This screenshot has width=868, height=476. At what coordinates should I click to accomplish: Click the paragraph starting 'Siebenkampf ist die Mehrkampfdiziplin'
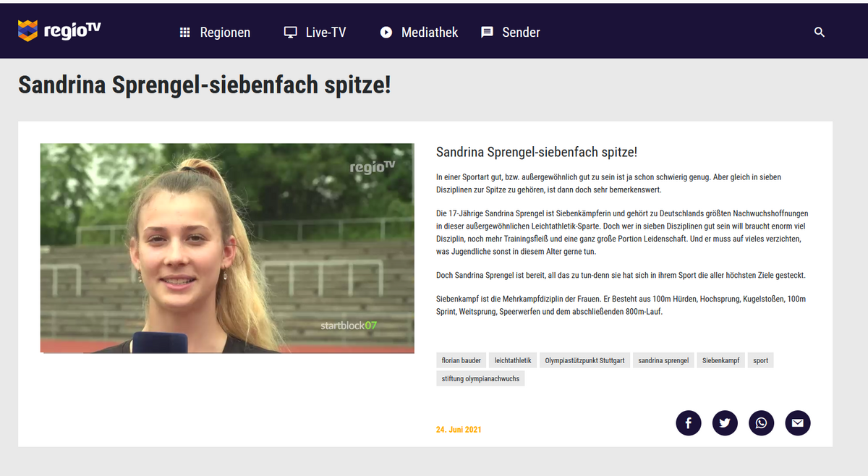(x=621, y=305)
